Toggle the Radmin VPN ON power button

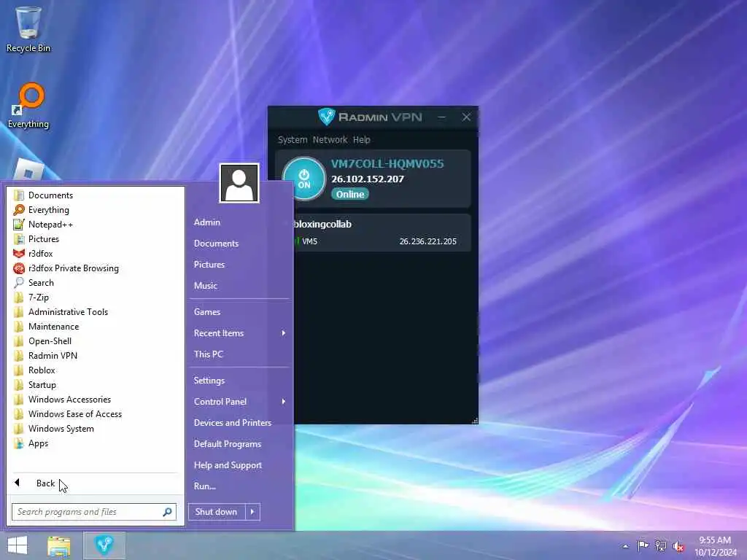point(304,179)
